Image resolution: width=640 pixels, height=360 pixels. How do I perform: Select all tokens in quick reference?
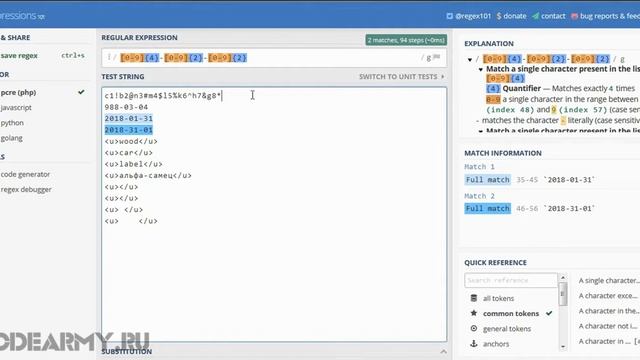(x=498, y=298)
